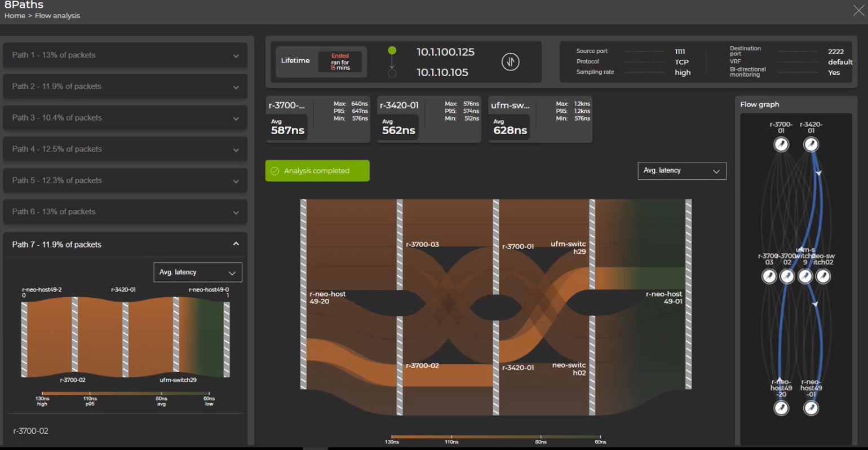Select r-neo-host49-01 node in Flow graph

click(811, 408)
